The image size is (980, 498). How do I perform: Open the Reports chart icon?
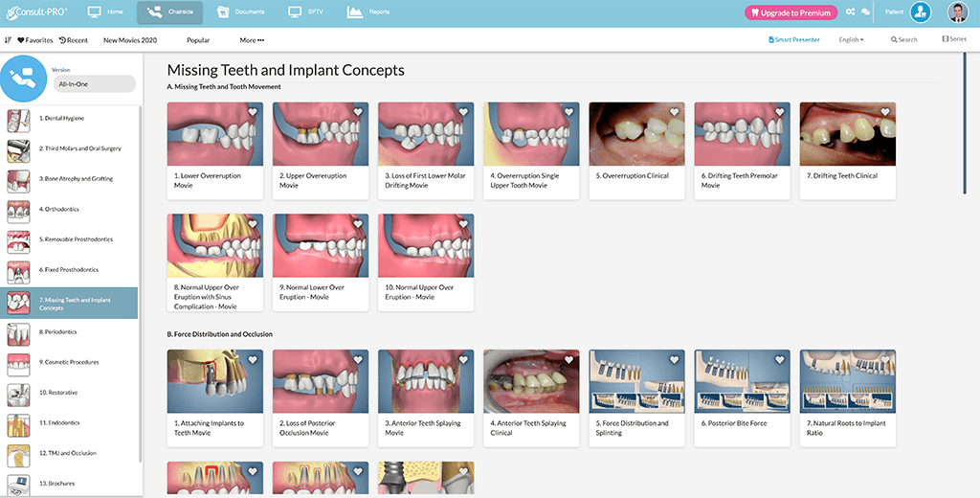point(355,11)
